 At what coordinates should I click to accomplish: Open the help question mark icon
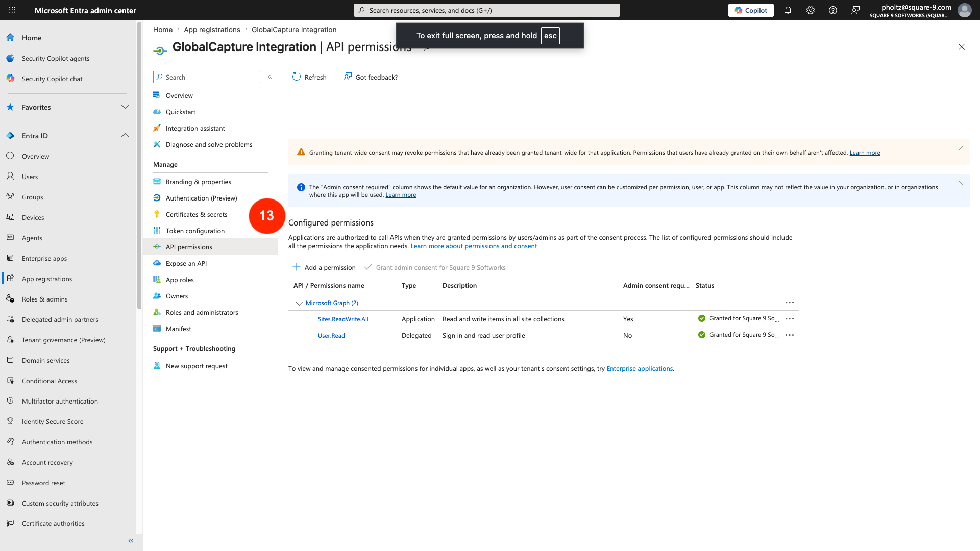[833, 10]
